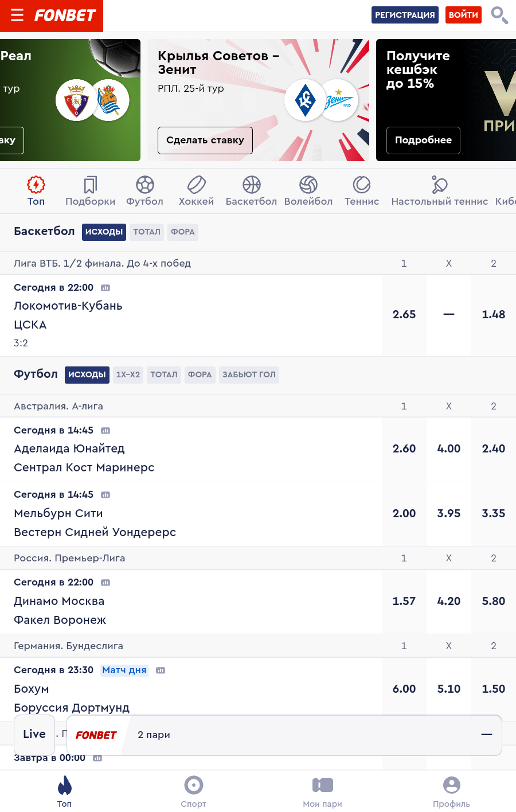Select football 1X-X2 odds filter
Image resolution: width=516 pixels, height=812 pixels.
pyautogui.click(x=128, y=374)
